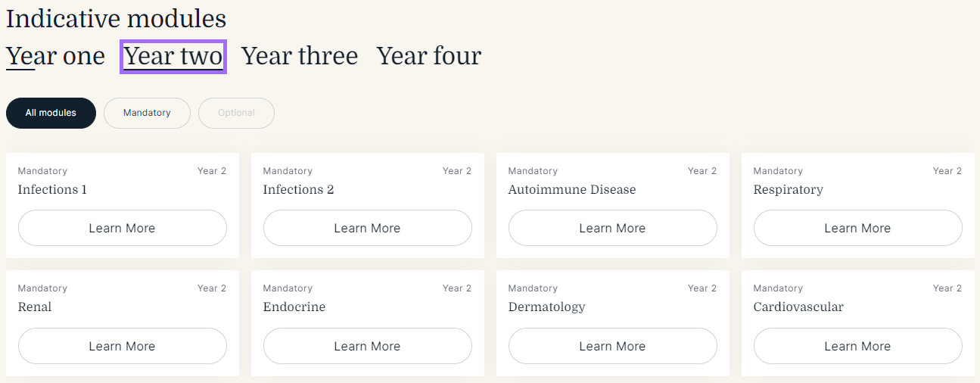Select the All modules filter
The width and height of the screenshot is (980, 383).
51,113
